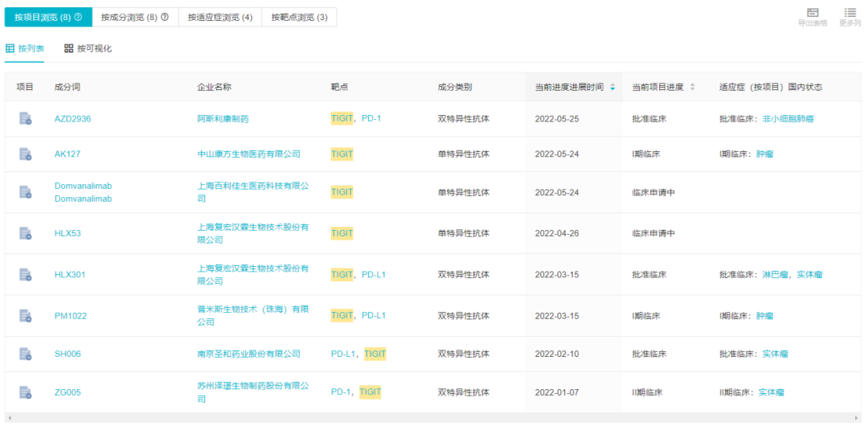Click the 更多列 more columns icon
This screenshot has width=868, height=426.
point(850,13)
